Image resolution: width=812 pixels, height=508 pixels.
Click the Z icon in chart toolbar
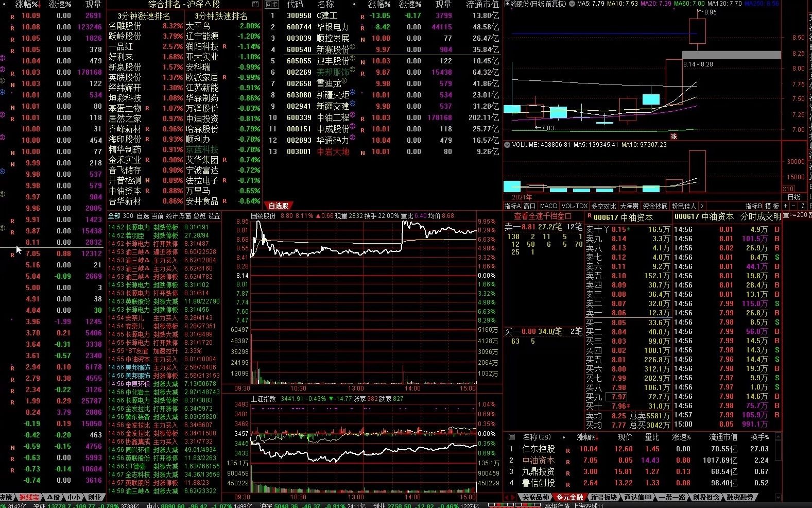802,206
